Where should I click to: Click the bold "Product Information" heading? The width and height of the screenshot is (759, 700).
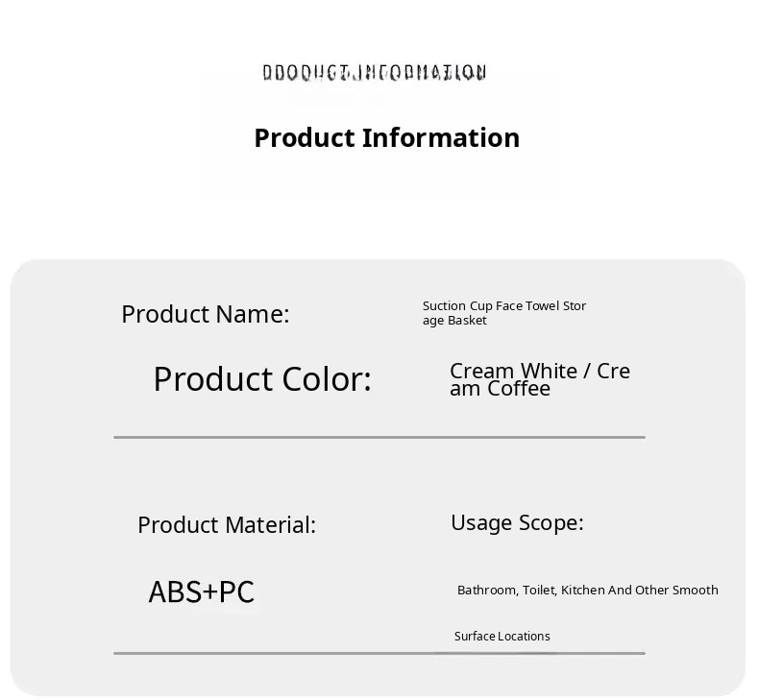[386, 138]
